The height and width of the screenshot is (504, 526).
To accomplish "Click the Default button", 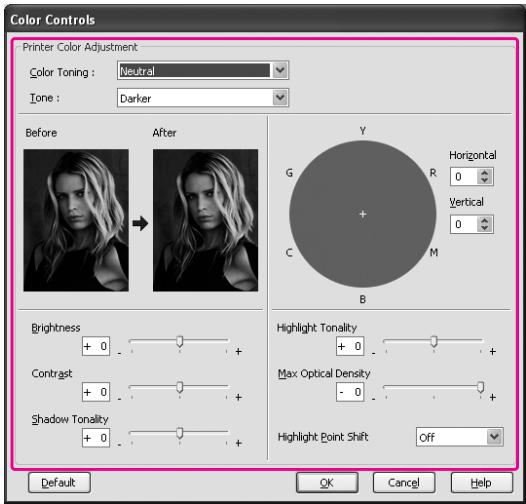I will point(59,483).
